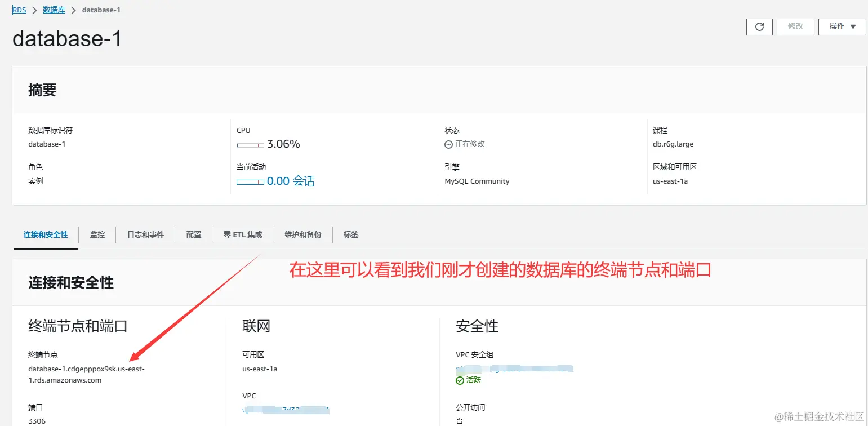This screenshot has height=426, width=868.
Task: Open the blurred VPC link
Action: click(x=286, y=410)
